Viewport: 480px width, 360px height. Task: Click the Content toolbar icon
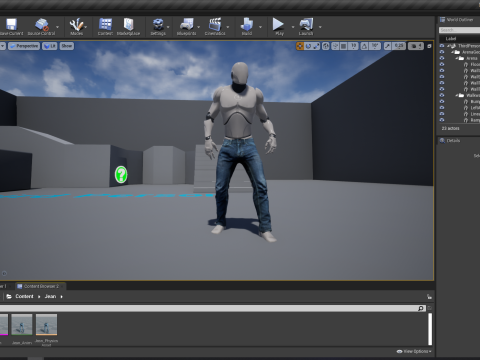[x=105, y=27]
